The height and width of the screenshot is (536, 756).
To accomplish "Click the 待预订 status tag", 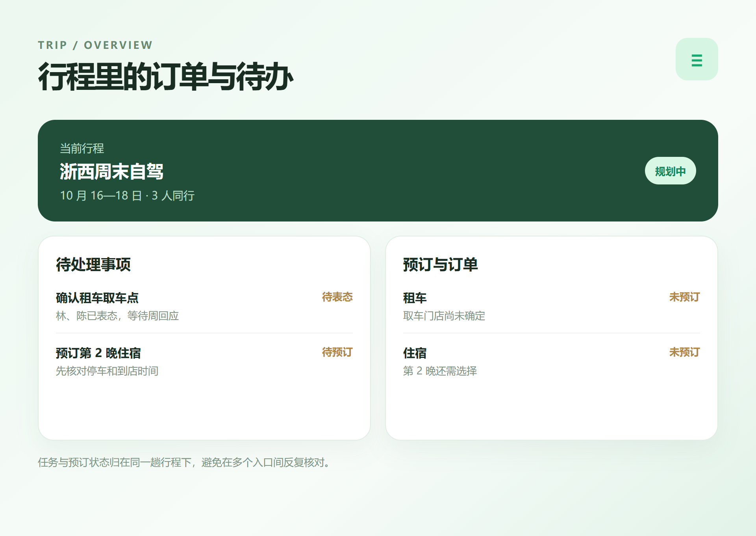I will point(337,352).
